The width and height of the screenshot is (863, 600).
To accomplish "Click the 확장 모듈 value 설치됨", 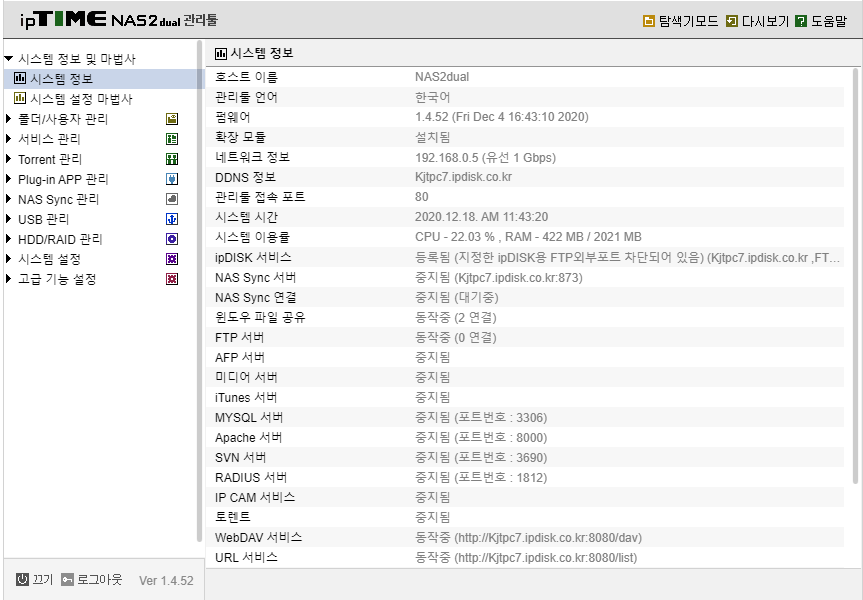I will click(433, 137).
